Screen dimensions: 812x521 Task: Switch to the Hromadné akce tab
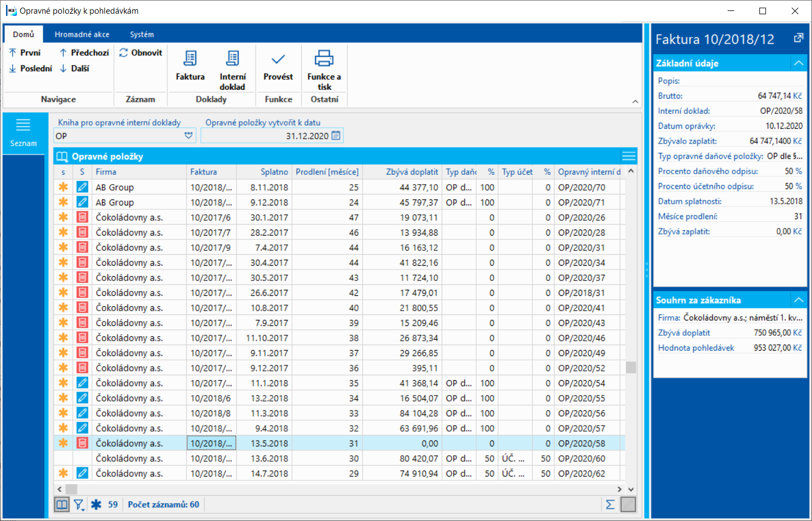tap(82, 34)
